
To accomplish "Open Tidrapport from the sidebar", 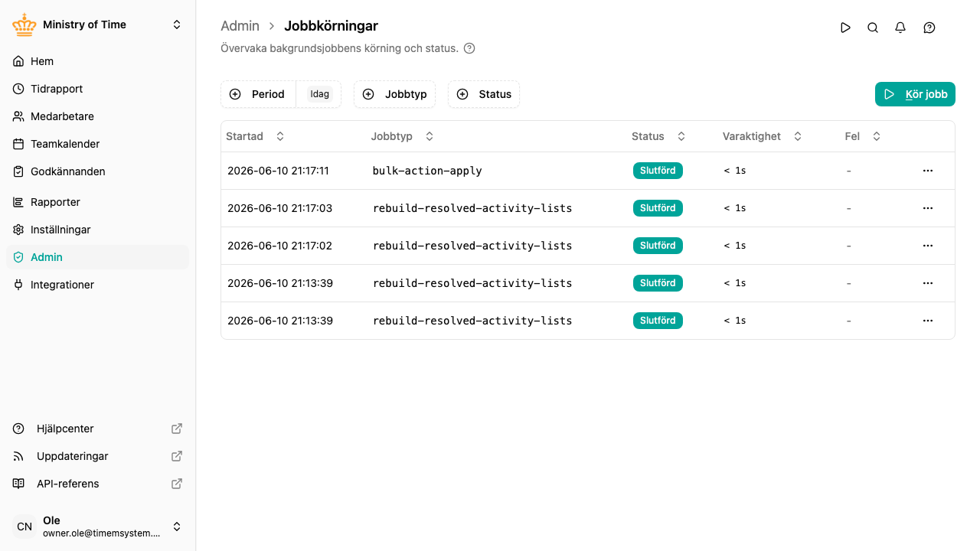I will [97, 89].
